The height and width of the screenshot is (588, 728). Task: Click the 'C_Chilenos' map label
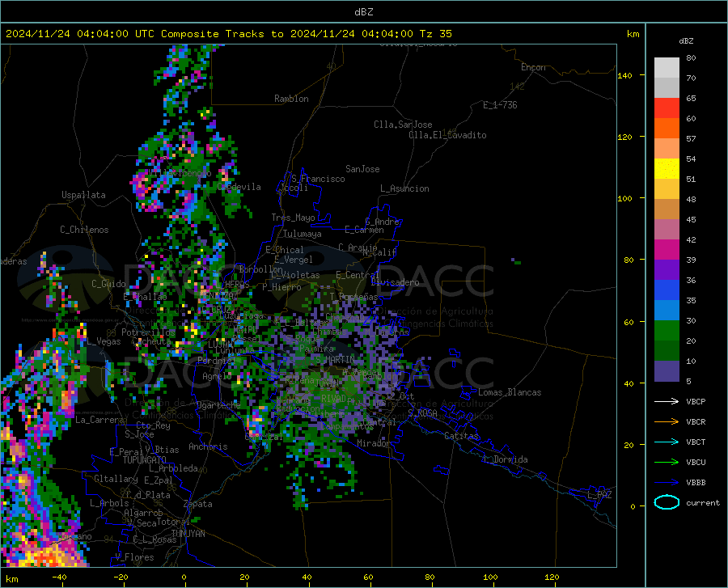[x=84, y=230]
